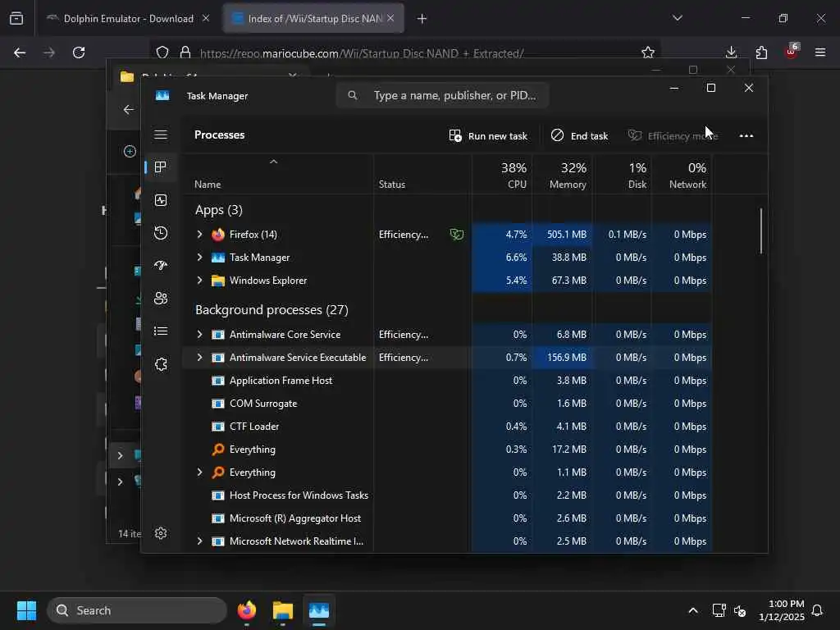Go back in Firefox history
The image size is (840, 630).
tap(20, 52)
